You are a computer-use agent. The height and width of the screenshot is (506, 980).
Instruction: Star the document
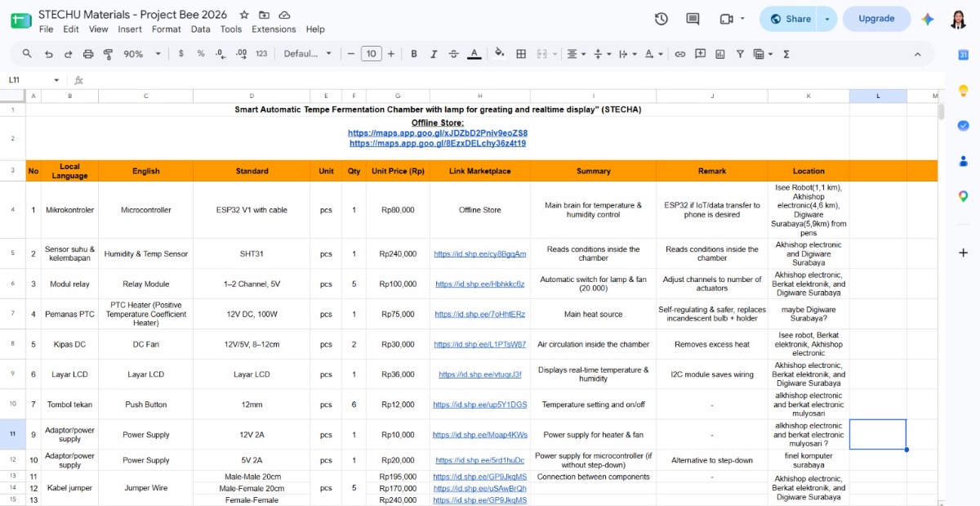click(244, 15)
